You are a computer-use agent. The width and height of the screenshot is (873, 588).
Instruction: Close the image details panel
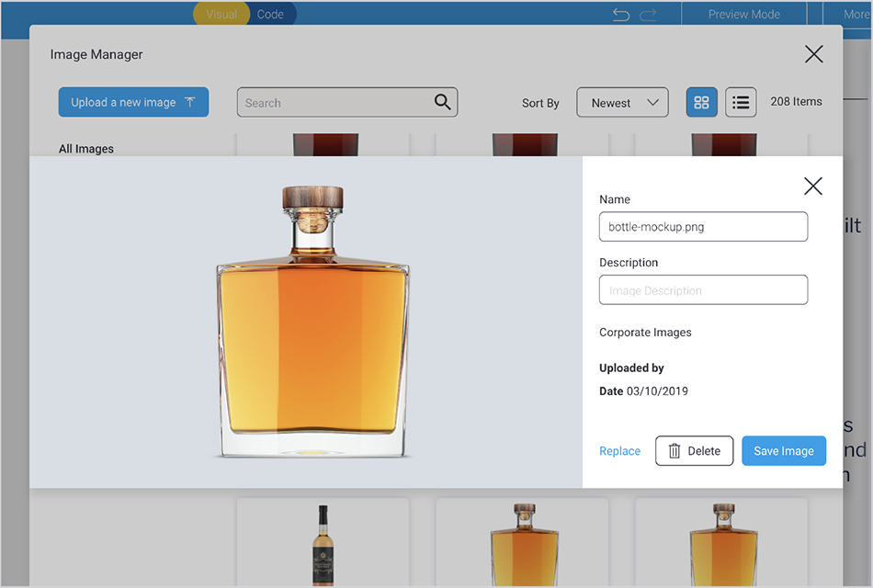(812, 187)
